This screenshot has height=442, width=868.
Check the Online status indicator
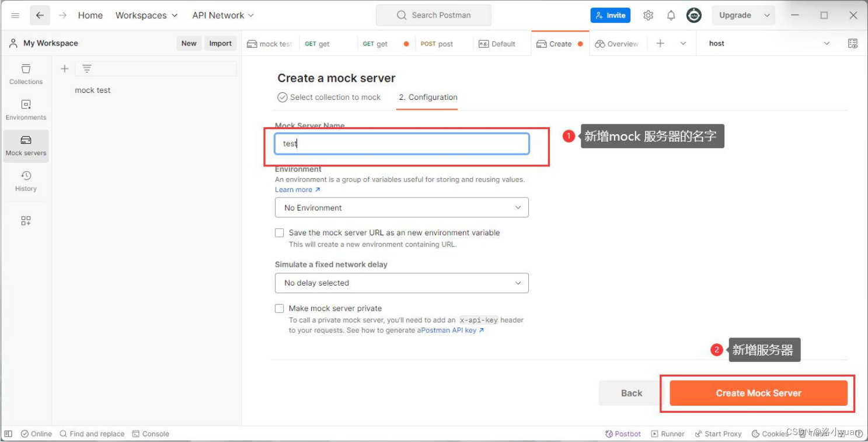36,434
